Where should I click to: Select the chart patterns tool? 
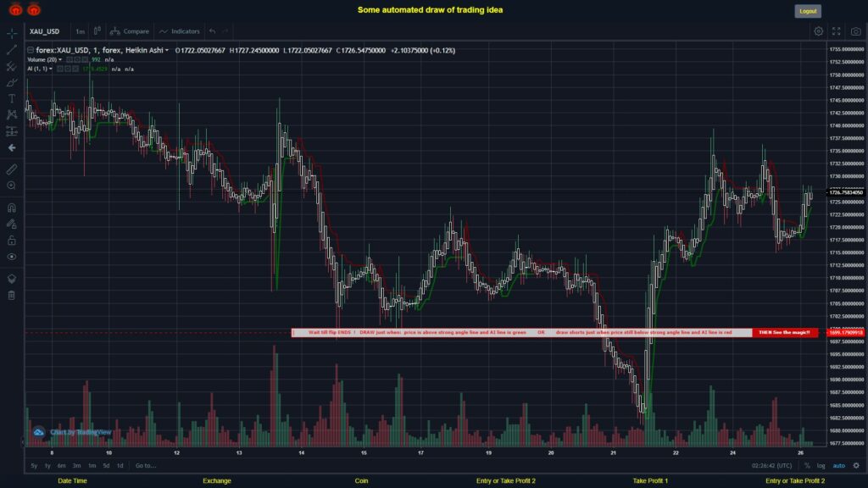12,114
